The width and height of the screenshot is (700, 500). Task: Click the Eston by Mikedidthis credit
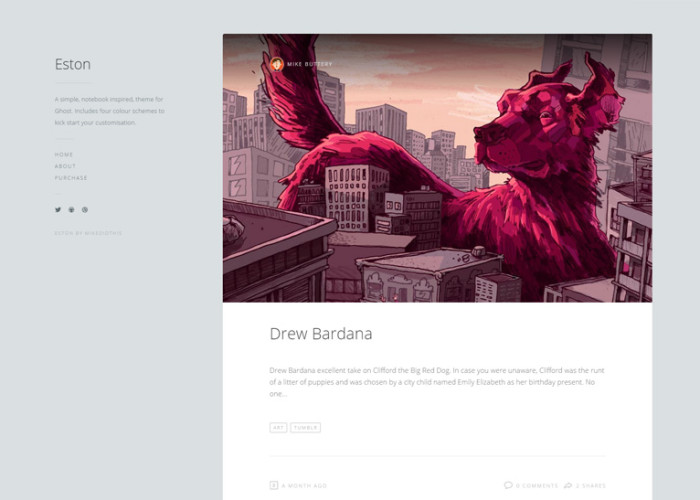pyautogui.click(x=88, y=233)
